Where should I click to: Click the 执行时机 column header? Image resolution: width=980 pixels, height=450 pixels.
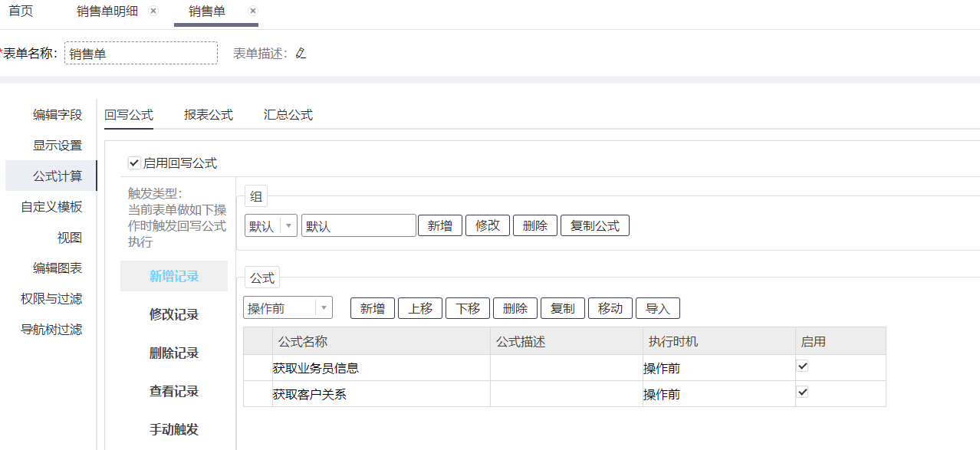719,341
